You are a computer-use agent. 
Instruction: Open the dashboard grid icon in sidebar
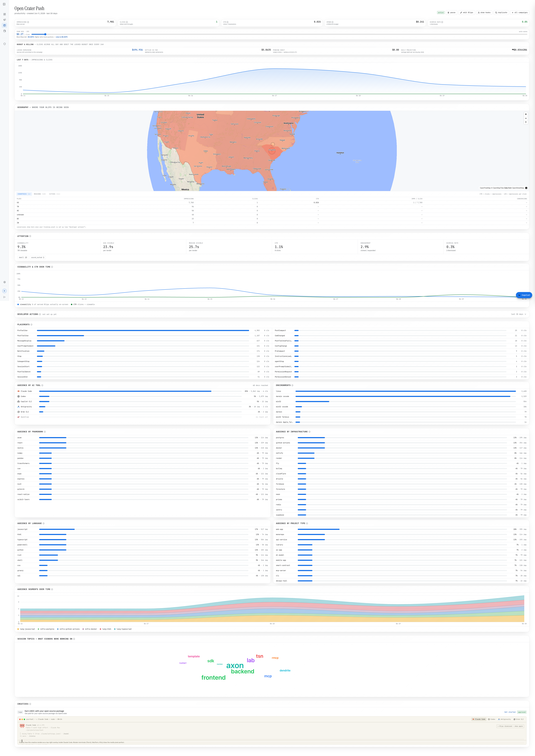[x=4, y=14]
